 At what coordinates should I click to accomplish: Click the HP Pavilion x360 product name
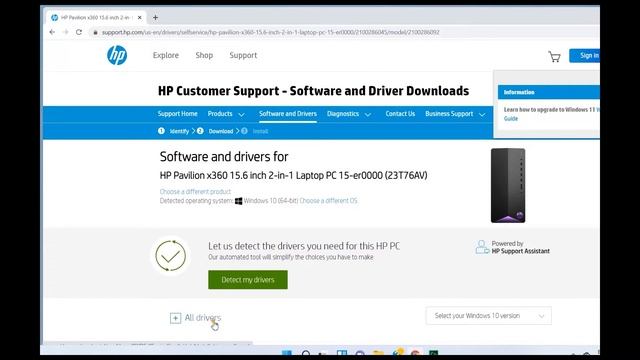click(293, 176)
